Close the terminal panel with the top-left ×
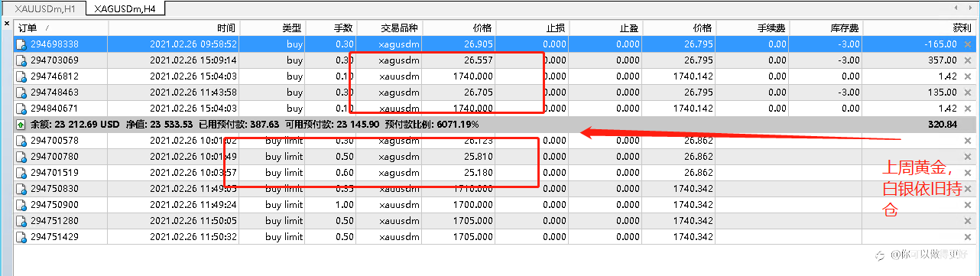980x276 pixels. (6, 24)
